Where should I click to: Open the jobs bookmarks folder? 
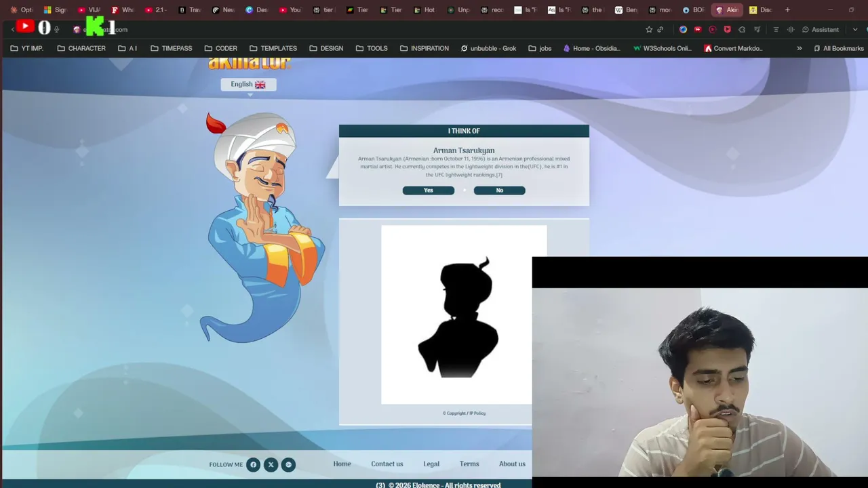[540, 48]
